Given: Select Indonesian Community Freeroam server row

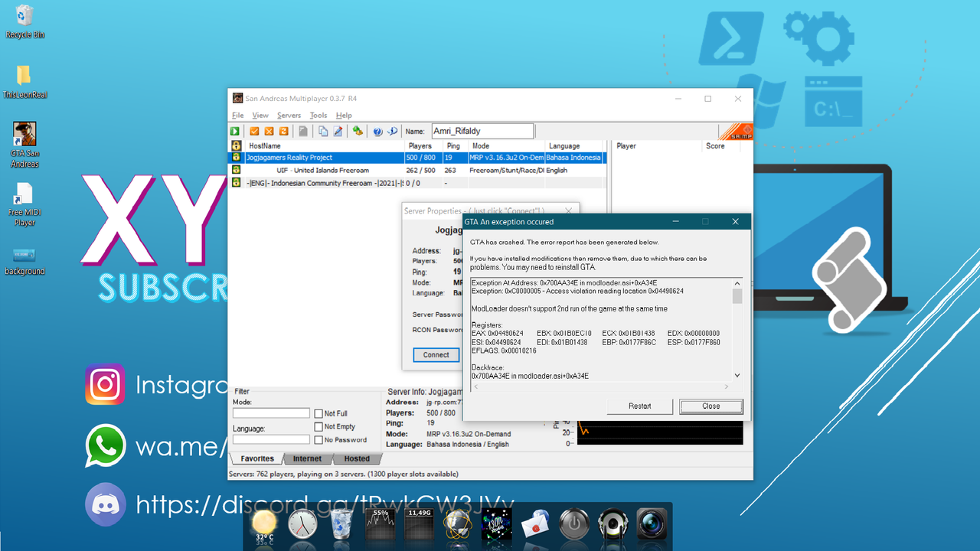Looking at the screenshot, I should tap(417, 183).
